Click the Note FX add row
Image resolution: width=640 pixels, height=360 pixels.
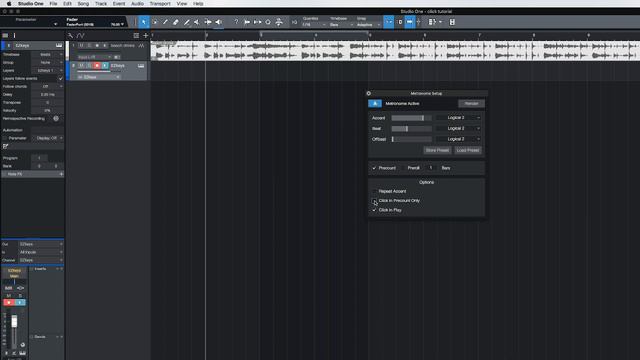[33, 174]
